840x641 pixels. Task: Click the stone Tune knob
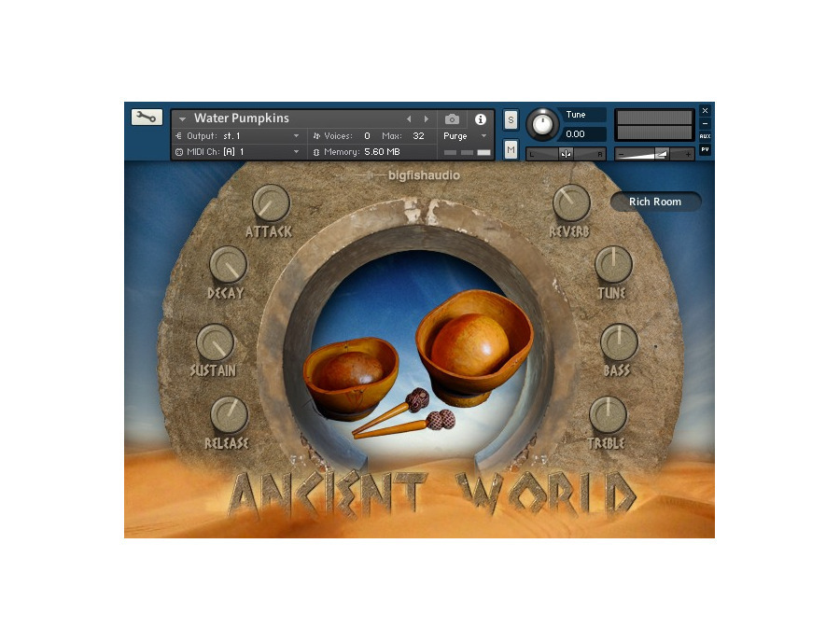click(613, 265)
